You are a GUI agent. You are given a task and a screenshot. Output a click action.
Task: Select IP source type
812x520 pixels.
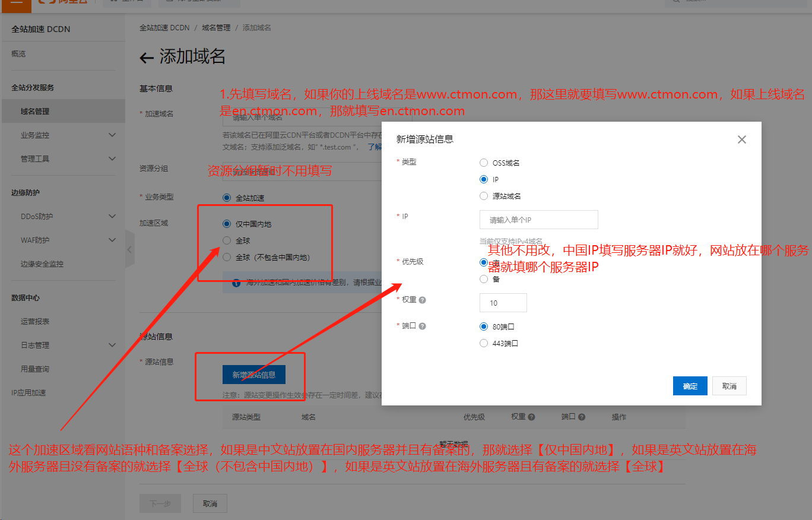484,179
